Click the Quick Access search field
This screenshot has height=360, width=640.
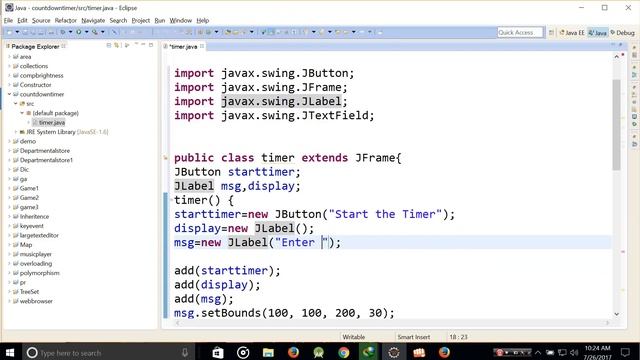(x=520, y=32)
